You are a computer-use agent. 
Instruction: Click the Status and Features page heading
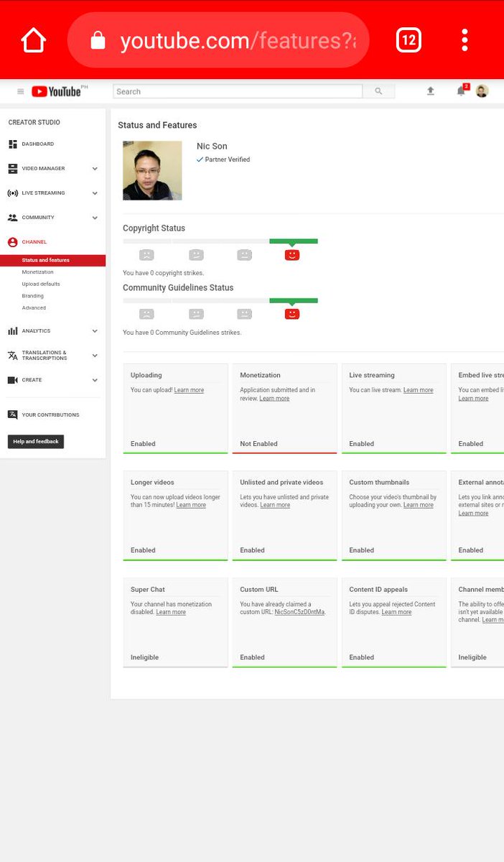pyautogui.click(x=157, y=125)
